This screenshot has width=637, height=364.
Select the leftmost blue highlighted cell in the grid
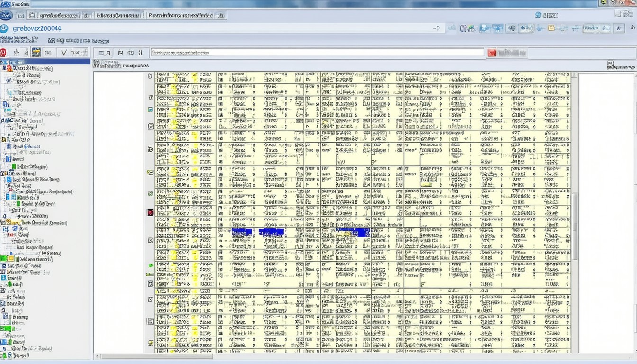point(241,232)
